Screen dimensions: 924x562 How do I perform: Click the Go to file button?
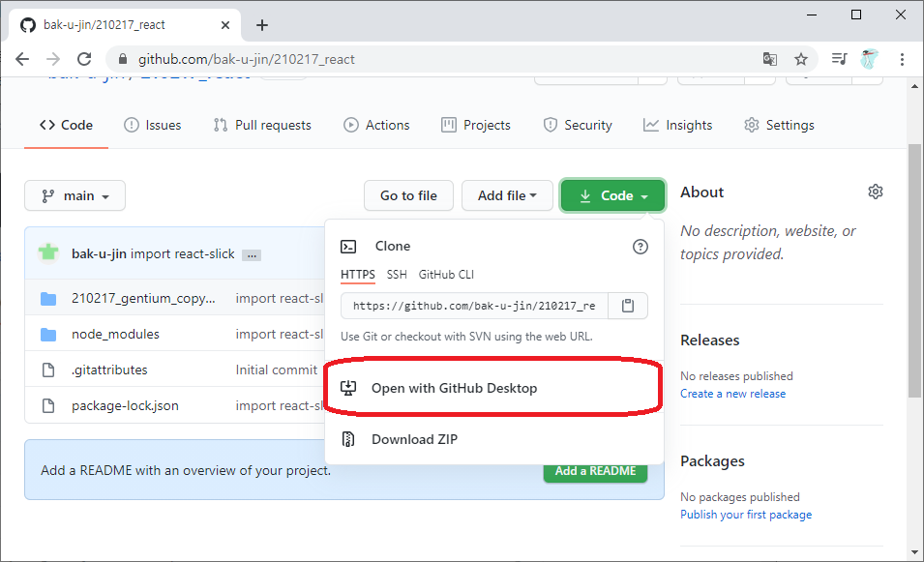(x=408, y=195)
